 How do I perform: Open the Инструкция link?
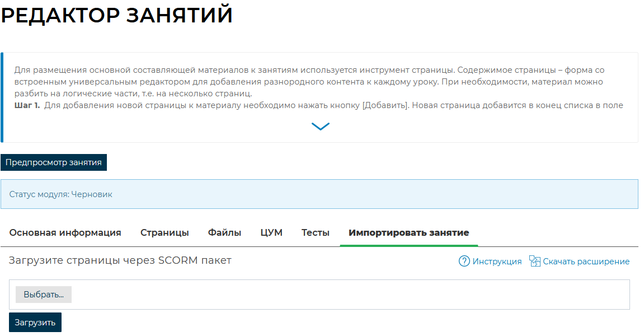coord(497,262)
